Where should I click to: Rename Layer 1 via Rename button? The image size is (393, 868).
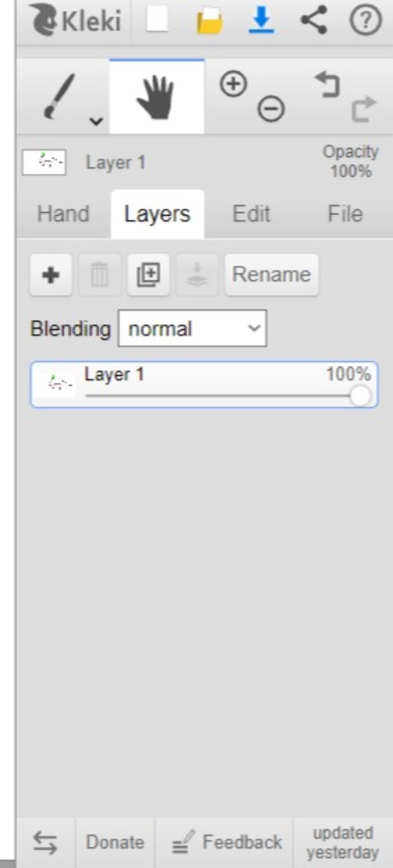272,274
